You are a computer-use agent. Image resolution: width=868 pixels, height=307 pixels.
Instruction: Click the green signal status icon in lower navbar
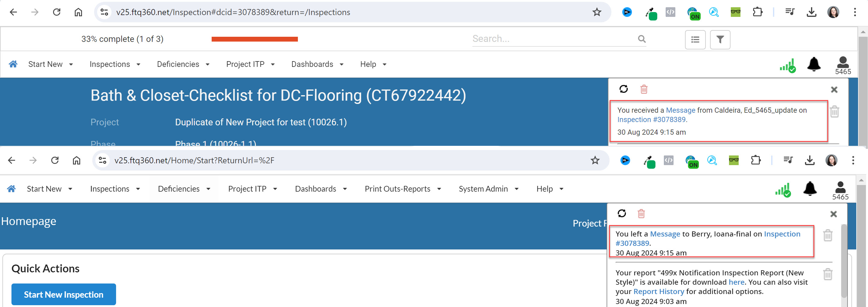(783, 190)
